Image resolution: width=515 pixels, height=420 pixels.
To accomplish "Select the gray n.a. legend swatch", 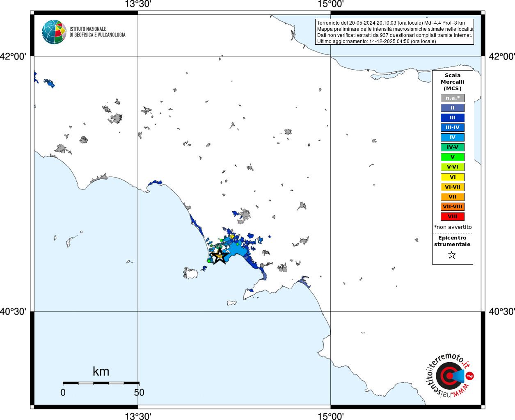I will tap(453, 98).
